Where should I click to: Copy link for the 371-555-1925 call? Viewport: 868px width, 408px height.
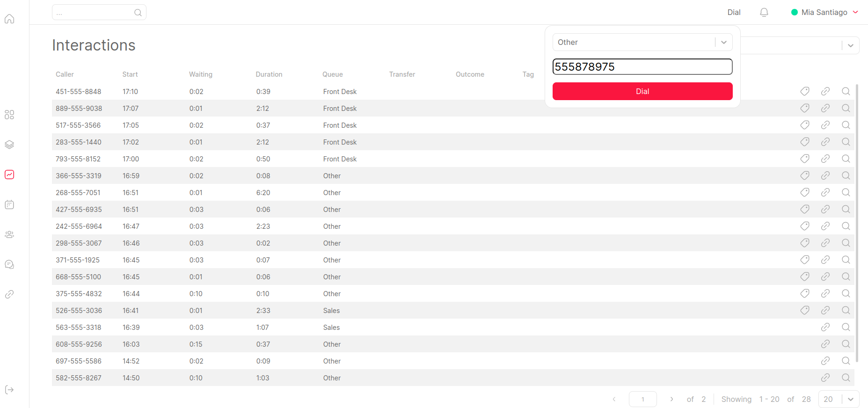click(x=825, y=260)
